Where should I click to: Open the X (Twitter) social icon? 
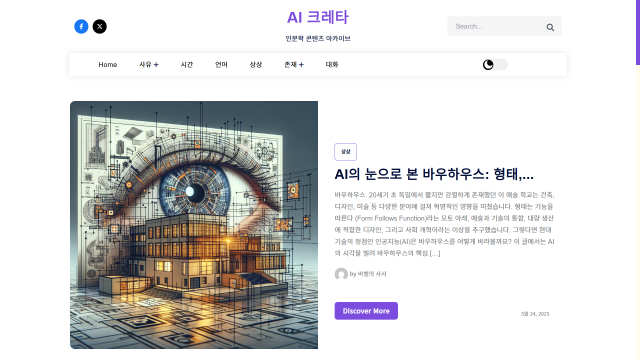(100, 27)
